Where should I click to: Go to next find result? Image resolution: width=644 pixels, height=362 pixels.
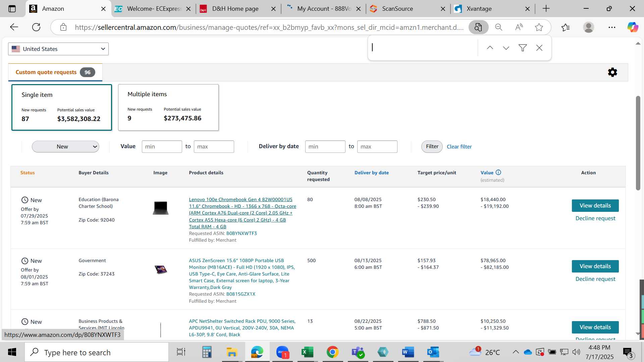tap(506, 48)
